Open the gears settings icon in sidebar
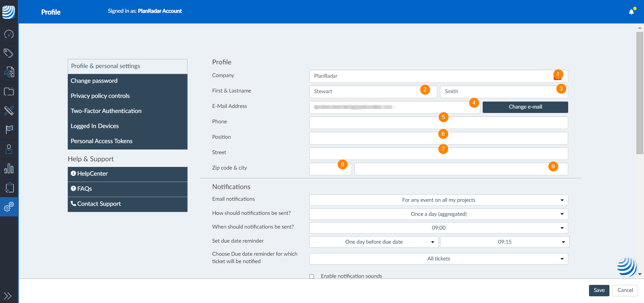This screenshot has height=303, width=644. (9, 207)
